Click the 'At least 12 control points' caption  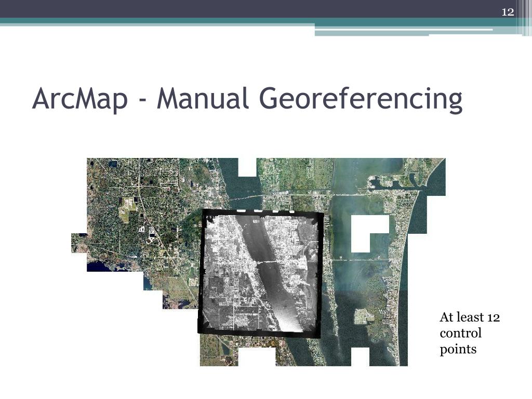(470, 333)
